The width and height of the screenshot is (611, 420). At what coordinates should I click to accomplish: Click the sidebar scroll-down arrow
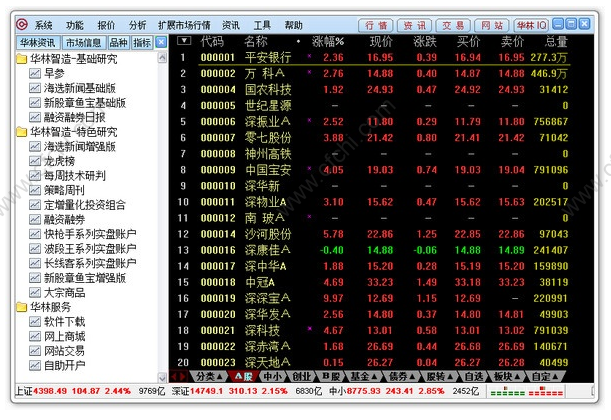pos(162,377)
